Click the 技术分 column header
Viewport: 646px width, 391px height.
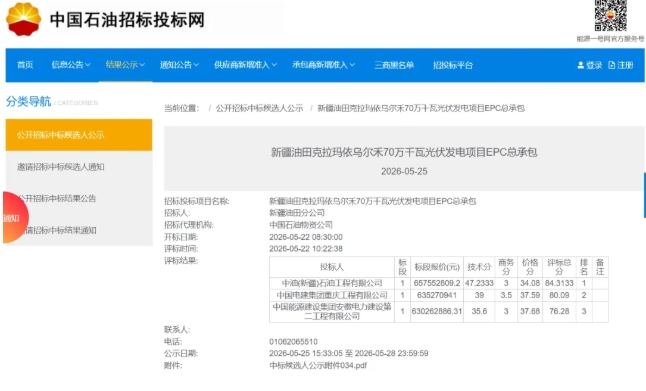click(479, 267)
